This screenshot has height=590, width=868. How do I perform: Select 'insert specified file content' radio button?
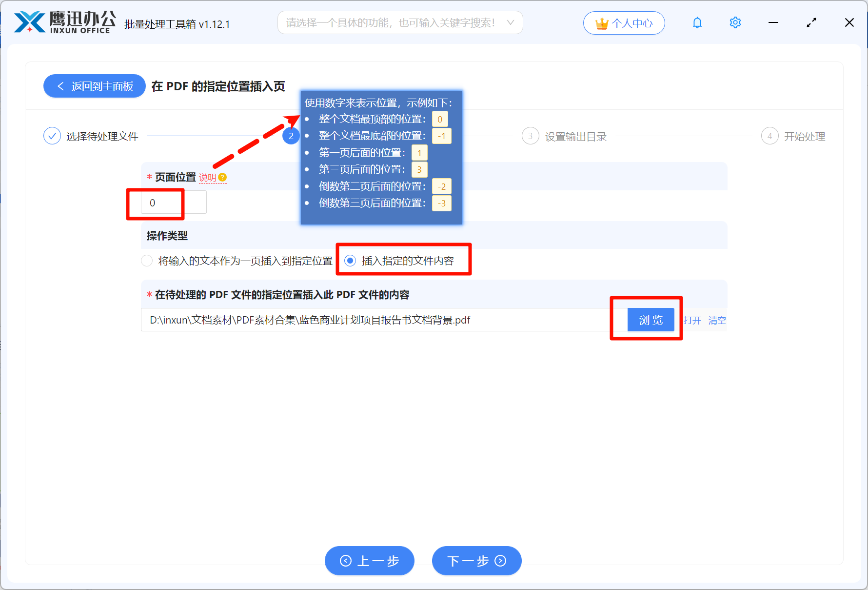point(350,261)
